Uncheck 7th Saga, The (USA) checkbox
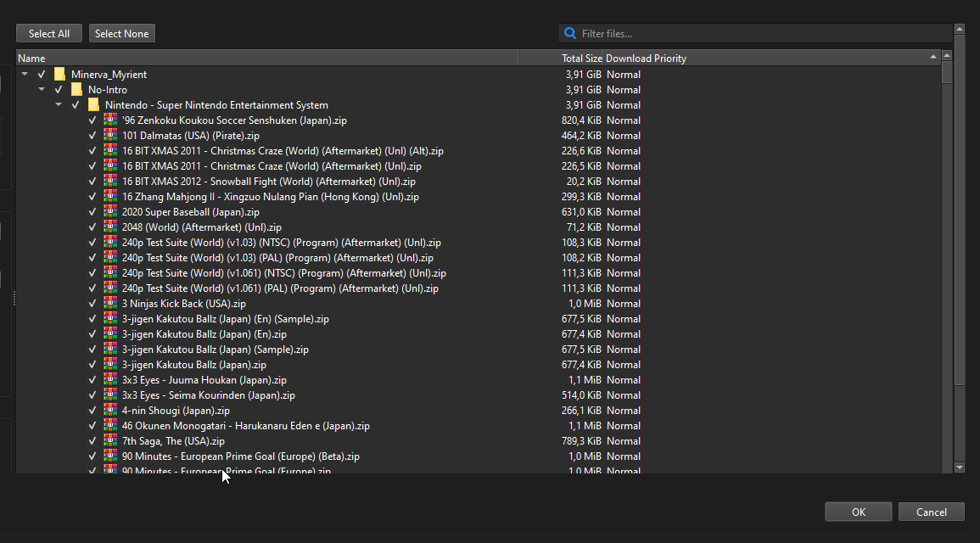This screenshot has height=543, width=980. (x=92, y=441)
